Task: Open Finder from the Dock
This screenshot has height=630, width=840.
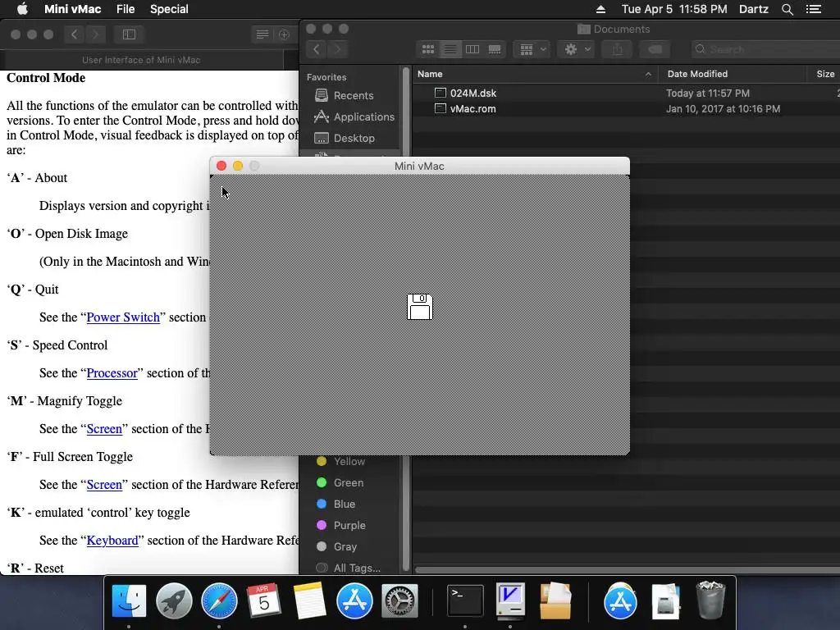Action: pyautogui.click(x=129, y=600)
